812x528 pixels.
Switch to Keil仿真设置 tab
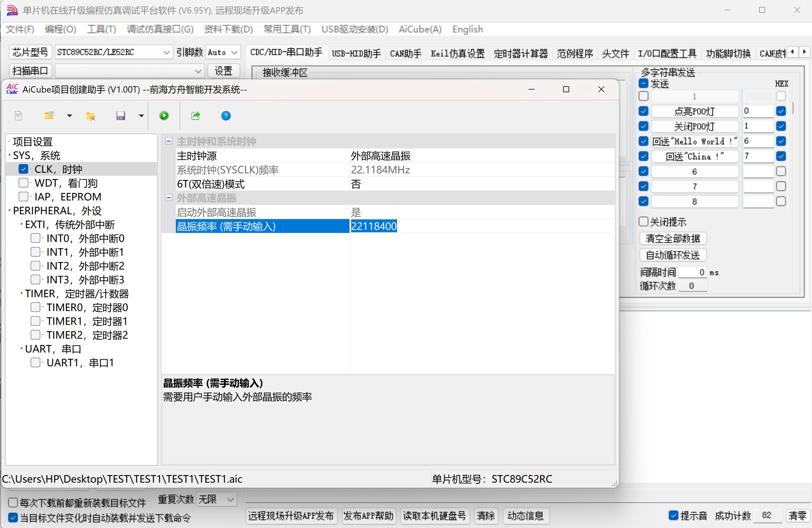click(457, 53)
